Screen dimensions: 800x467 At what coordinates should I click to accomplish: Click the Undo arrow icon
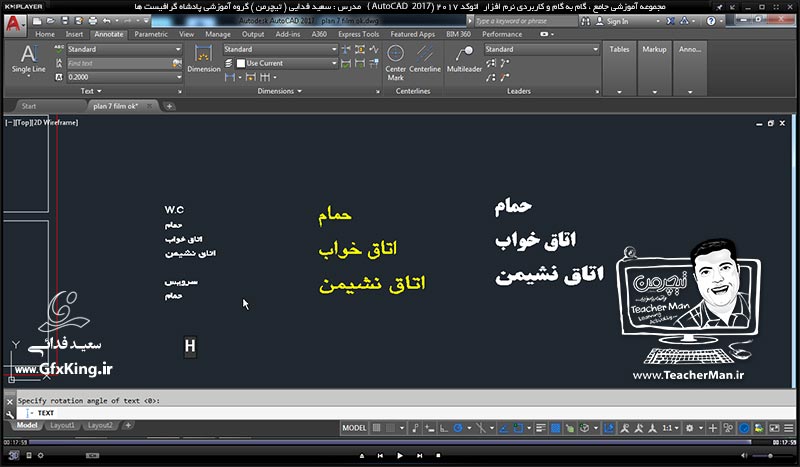(x=106, y=21)
